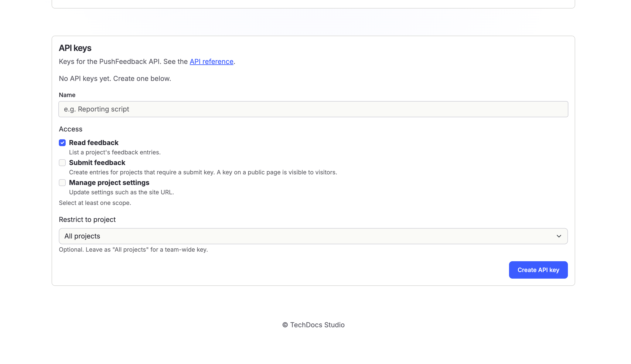631x364 pixels.
Task: Click the "API keys" heading
Action: coord(75,48)
